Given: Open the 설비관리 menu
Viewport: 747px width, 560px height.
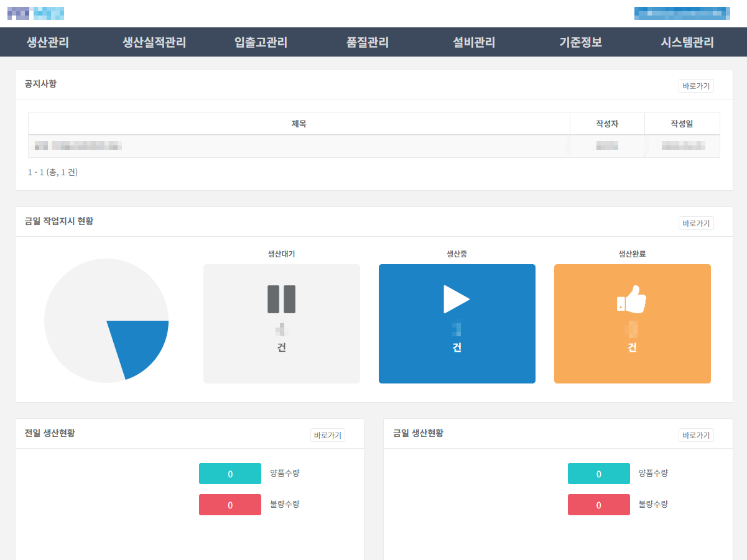Looking at the screenshot, I should click(474, 42).
